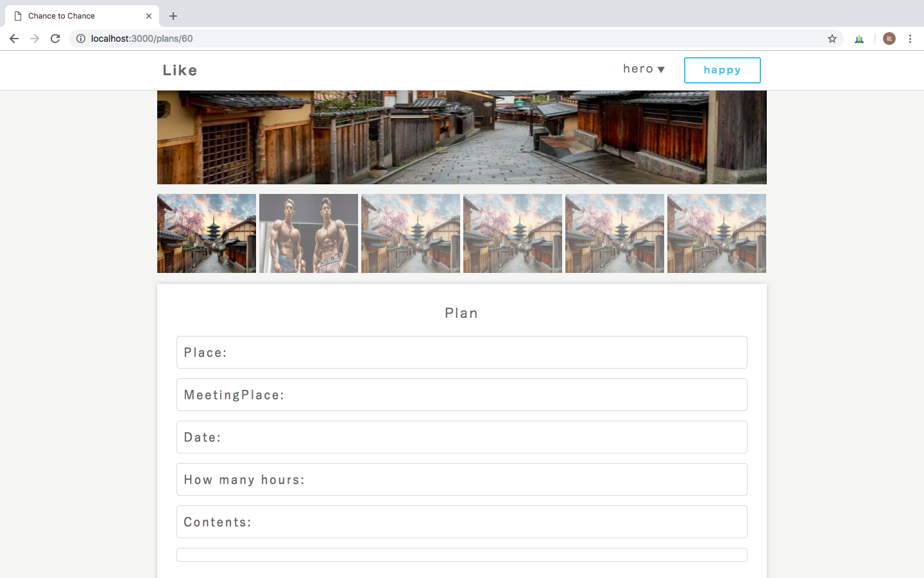This screenshot has width=924, height=578.
Task: Click the happy button
Action: coord(722,70)
